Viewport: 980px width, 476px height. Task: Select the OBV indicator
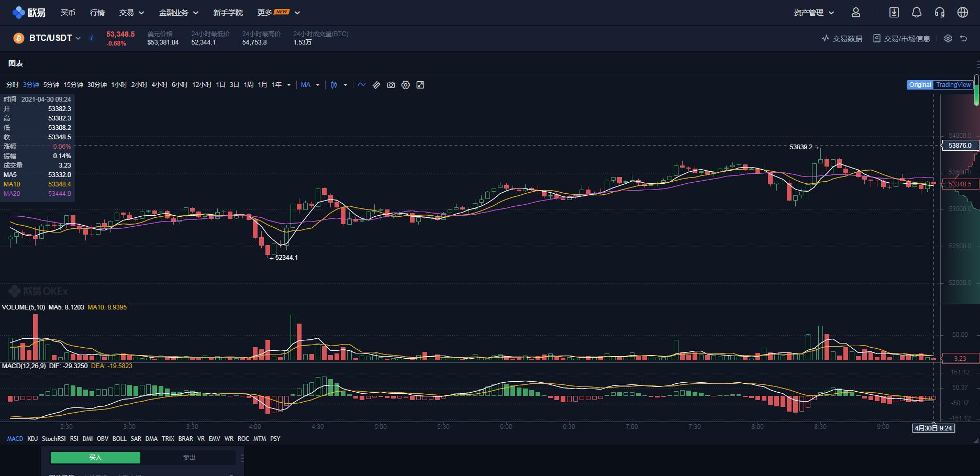coord(103,439)
